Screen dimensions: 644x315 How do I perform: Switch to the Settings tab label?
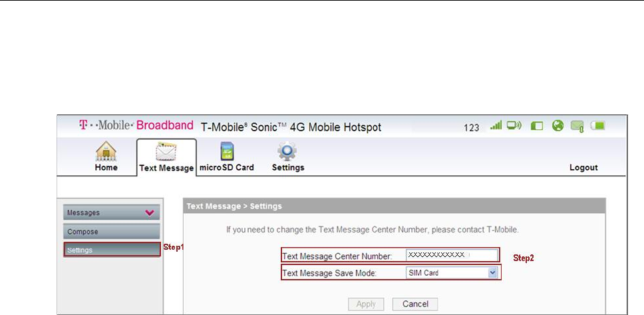[288, 168]
